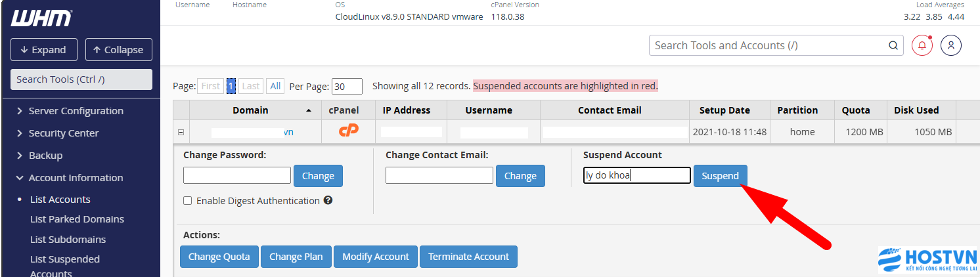Focus the Change Password input field
980x277 pixels.
(237, 175)
